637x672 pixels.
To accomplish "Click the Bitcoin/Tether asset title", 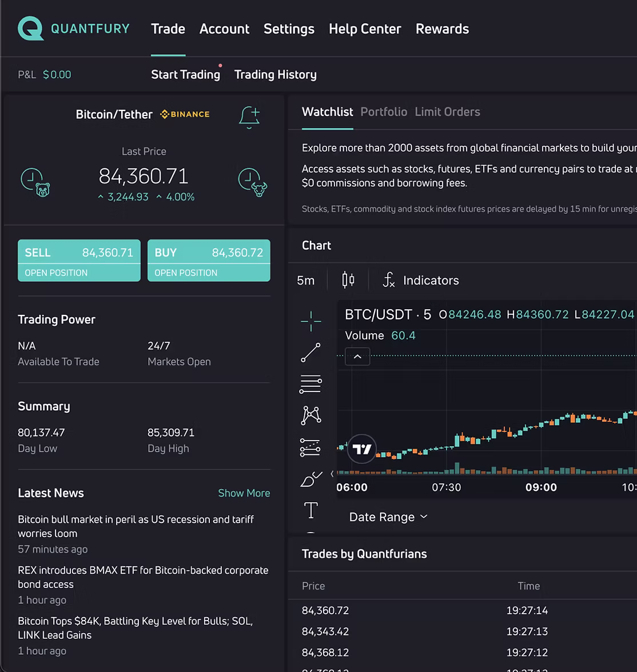I will pos(114,114).
